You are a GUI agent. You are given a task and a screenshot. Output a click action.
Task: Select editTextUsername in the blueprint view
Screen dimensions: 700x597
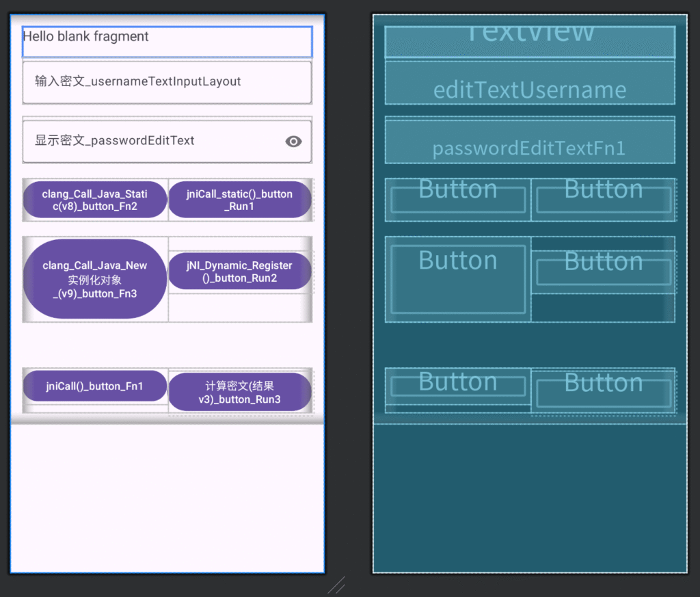(530, 83)
